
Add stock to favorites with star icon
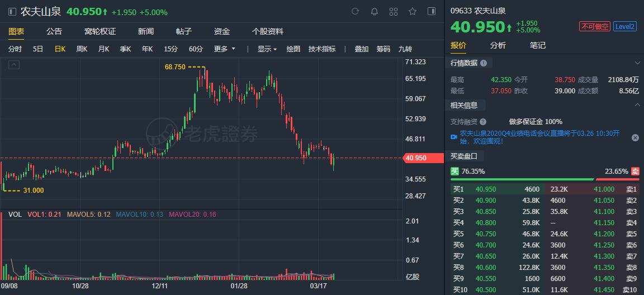click(413, 12)
